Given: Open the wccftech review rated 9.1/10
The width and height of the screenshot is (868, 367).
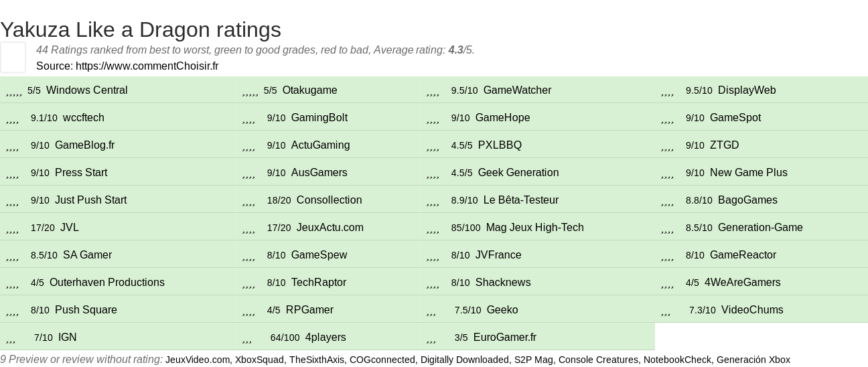Looking at the screenshot, I should (84, 118).
